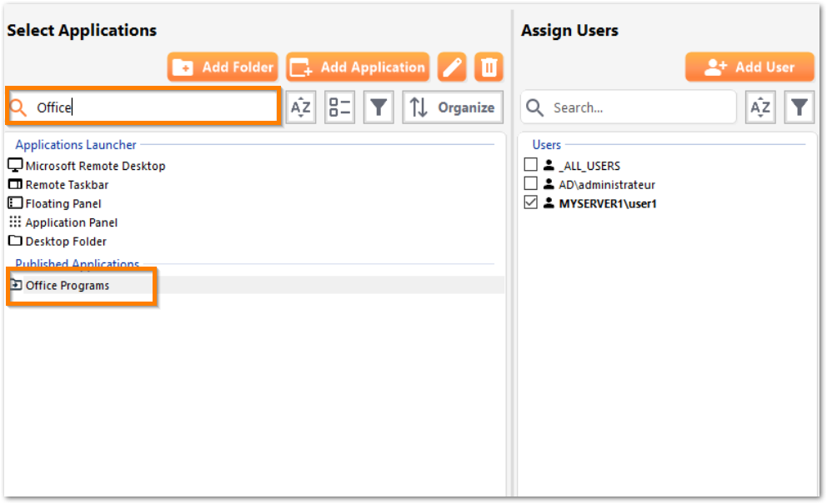Click the pencil edit icon

tap(451, 67)
